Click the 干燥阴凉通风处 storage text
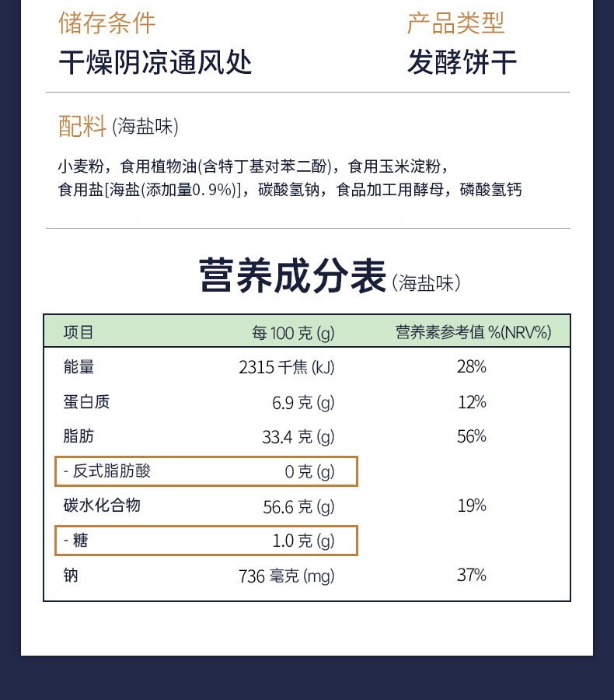Viewport: 614px width, 700px height. (x=155, y=62)
